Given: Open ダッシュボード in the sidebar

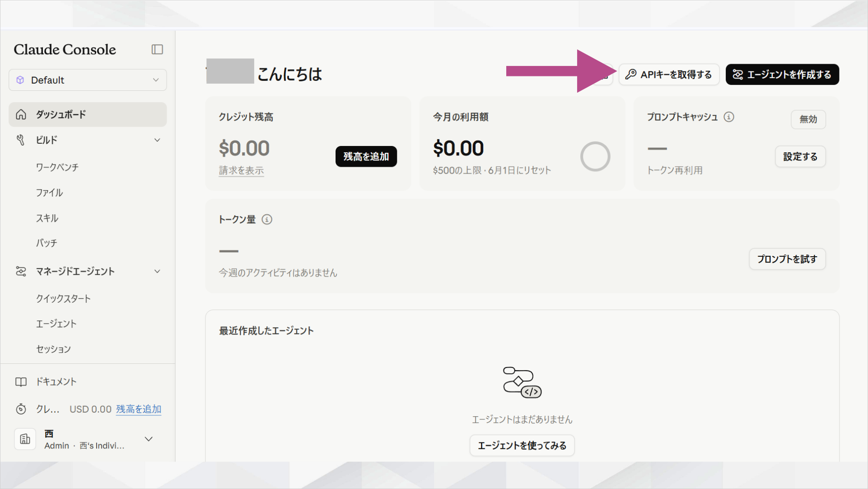Looking at the screenshot, I should point(88,114).
